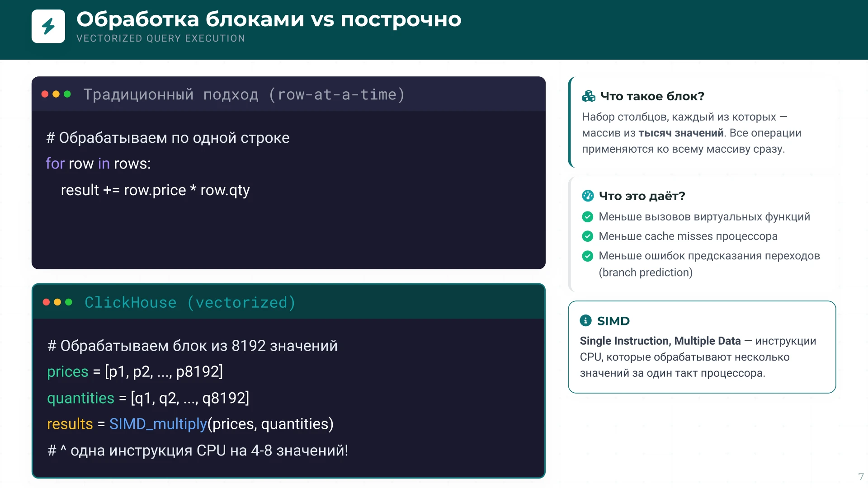The image size is (868, 488).
Task: Click the 'SIMD' heading
Action: [613, 321]
